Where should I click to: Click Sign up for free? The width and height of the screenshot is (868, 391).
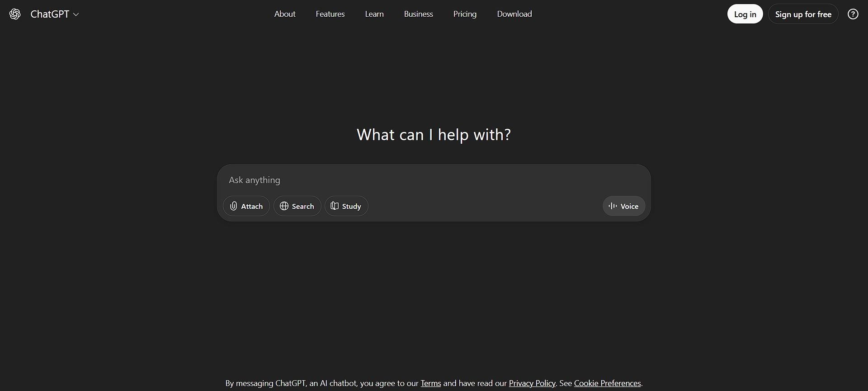click(x=803, y=14)
